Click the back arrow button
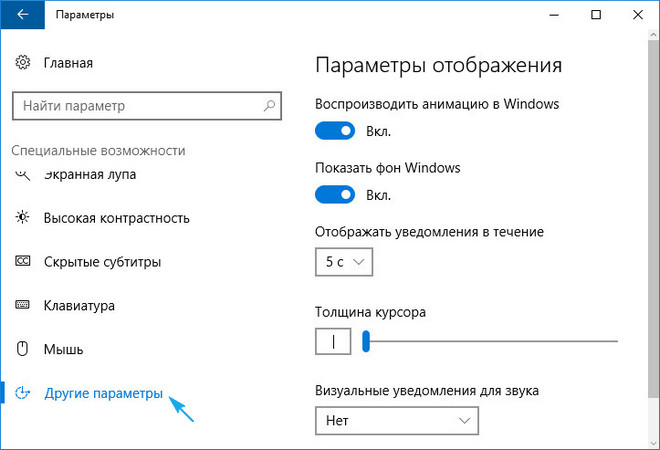660x450 pixels. click(23, 15)
